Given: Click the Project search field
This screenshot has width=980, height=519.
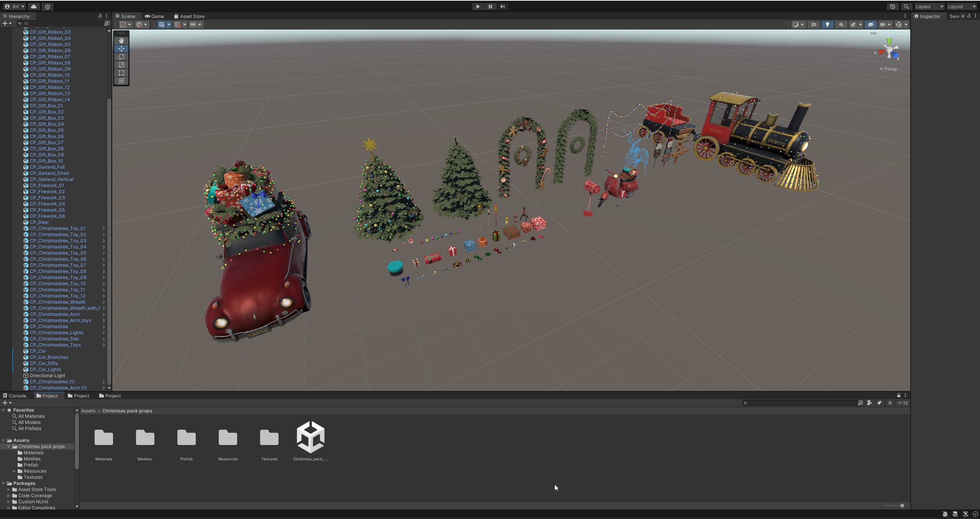Looking at the screenshot, I should pos(800,403).
